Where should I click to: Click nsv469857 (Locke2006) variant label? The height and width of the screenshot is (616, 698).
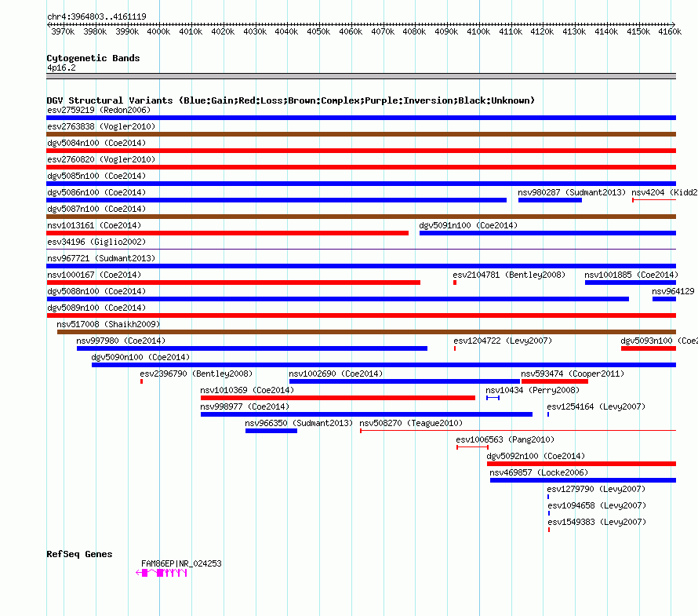point(539,472)
